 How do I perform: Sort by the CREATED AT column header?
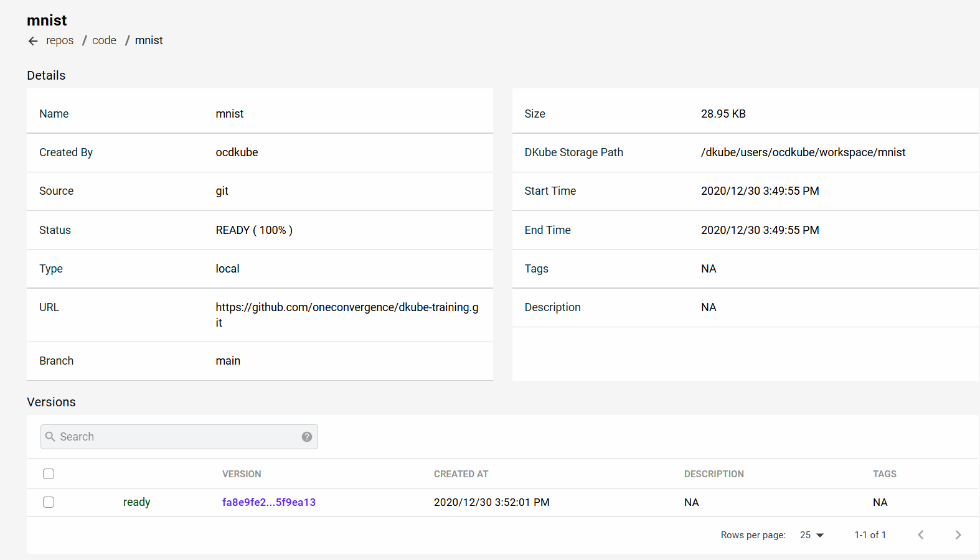(461, 474)
